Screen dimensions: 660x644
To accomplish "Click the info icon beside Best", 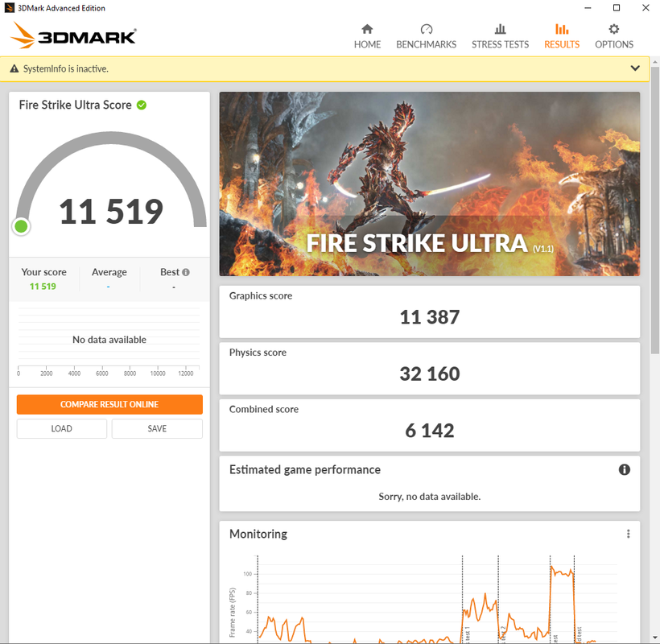I will (x=186, y=272).
